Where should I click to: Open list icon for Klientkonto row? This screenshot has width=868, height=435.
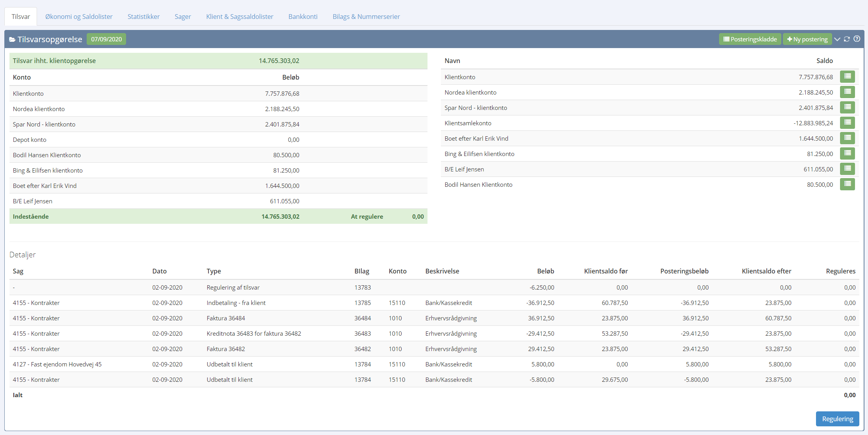847,76
